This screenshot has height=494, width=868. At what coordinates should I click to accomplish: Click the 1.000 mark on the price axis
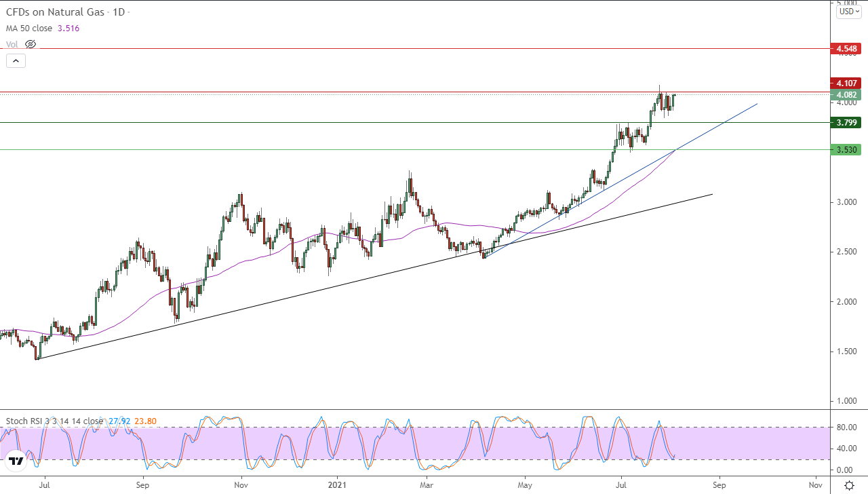846,401
